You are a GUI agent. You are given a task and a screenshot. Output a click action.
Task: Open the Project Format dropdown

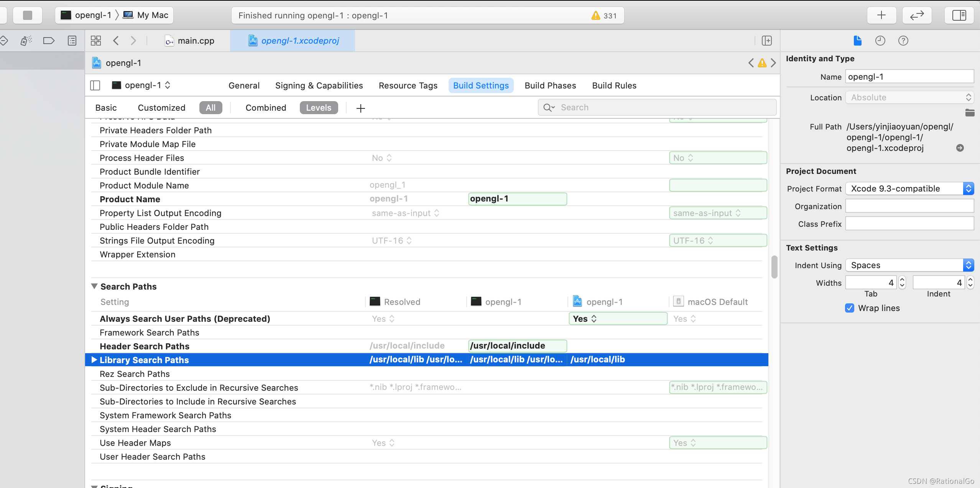[909, 188]
